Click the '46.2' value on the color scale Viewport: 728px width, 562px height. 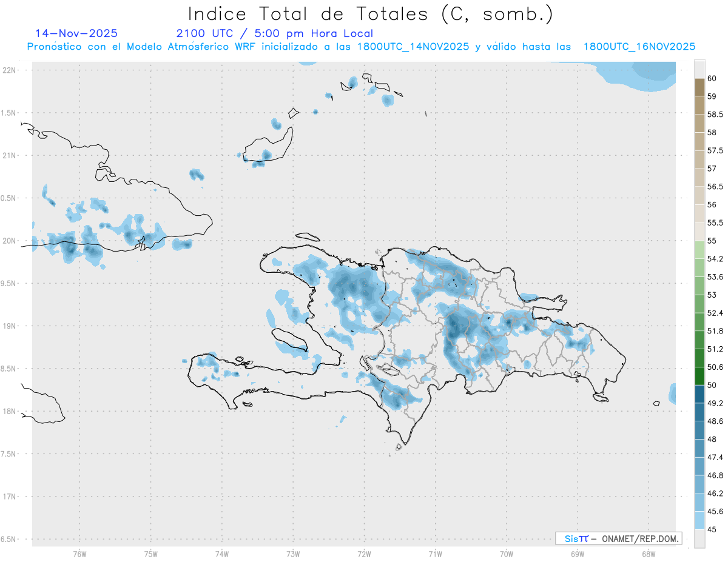point(715,493)
